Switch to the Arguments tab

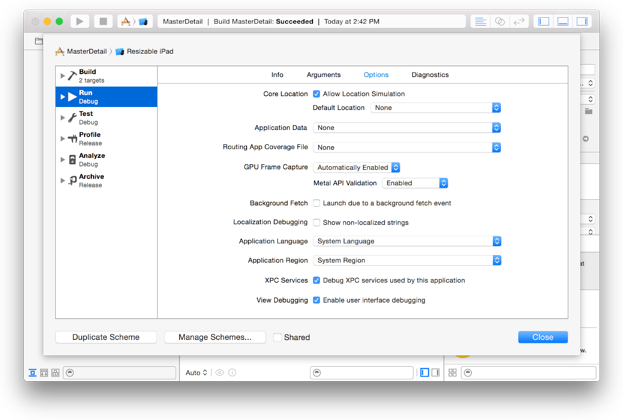pos(323,75)
